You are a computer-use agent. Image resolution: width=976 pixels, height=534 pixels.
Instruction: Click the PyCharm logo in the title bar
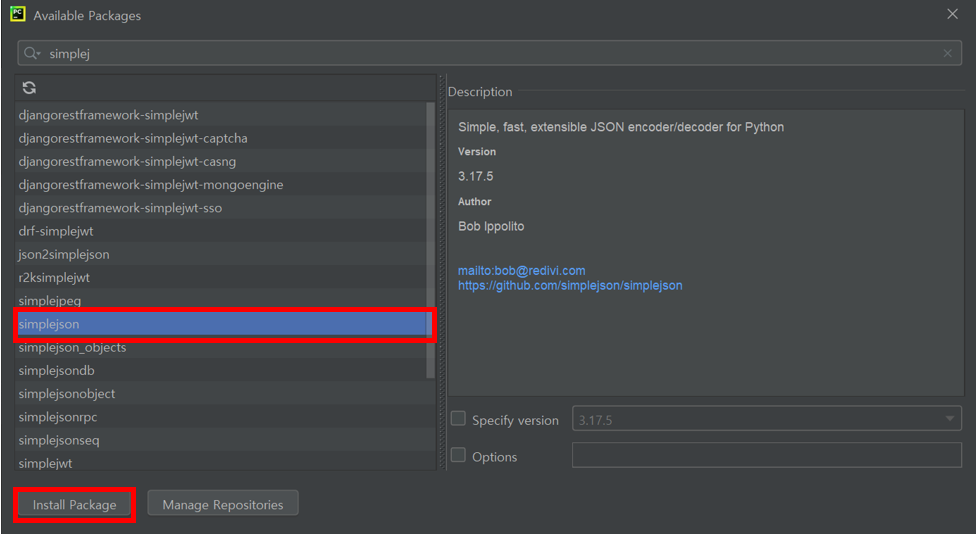[x=17, y=14]
